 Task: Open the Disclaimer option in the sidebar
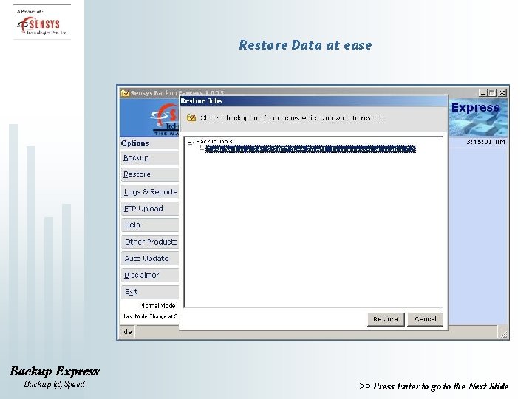pyautogui.click(x=150, y=275)
